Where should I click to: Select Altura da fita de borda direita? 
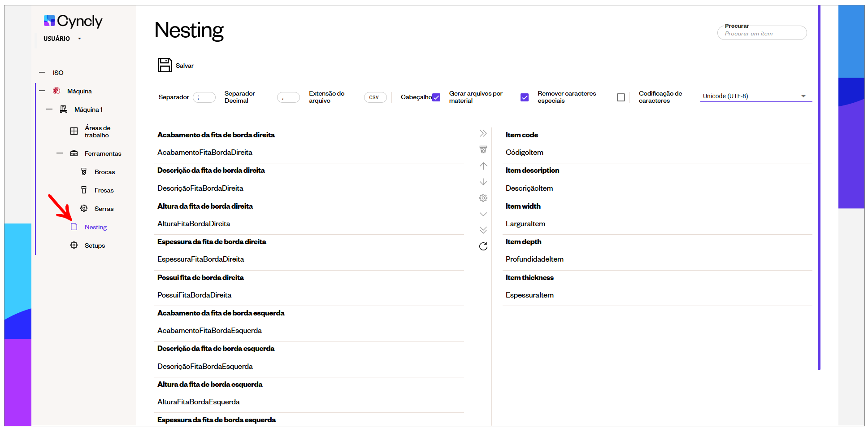point(205,206)
